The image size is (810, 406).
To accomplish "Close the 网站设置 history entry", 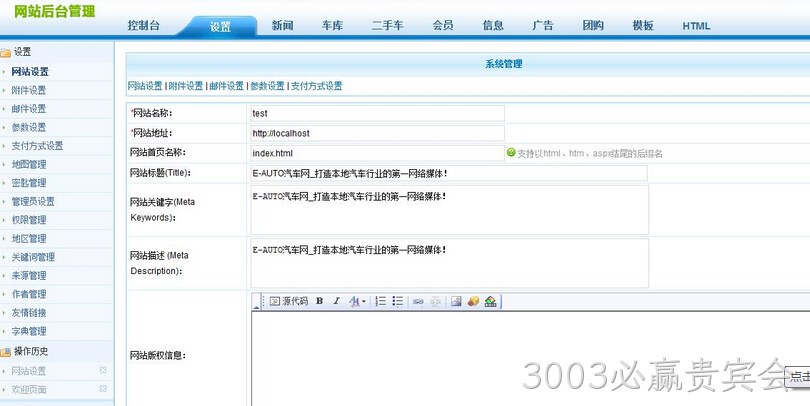I will [103, 370].
